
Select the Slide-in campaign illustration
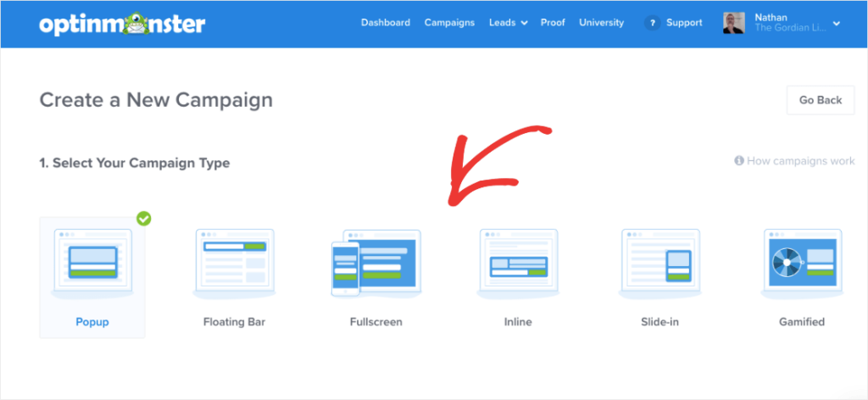tap(659, 264)
